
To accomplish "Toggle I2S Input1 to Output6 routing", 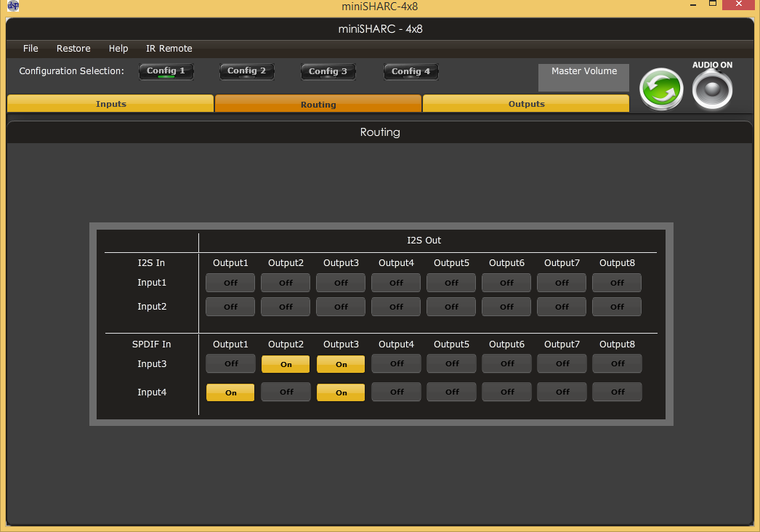I will [506, 283].
